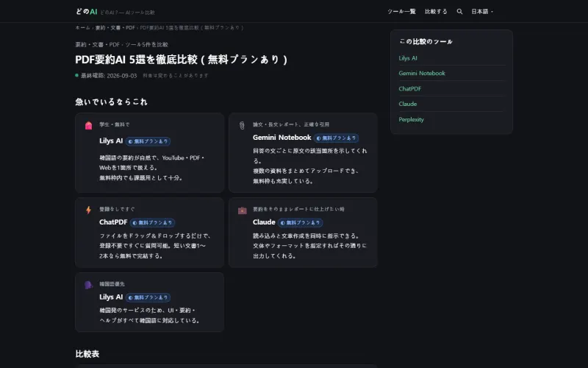Go to 要約・文書・PDF in the breadcrumb
Image resolution: width=588 pixels, height=368 pixels.
[x=115, y=28]
